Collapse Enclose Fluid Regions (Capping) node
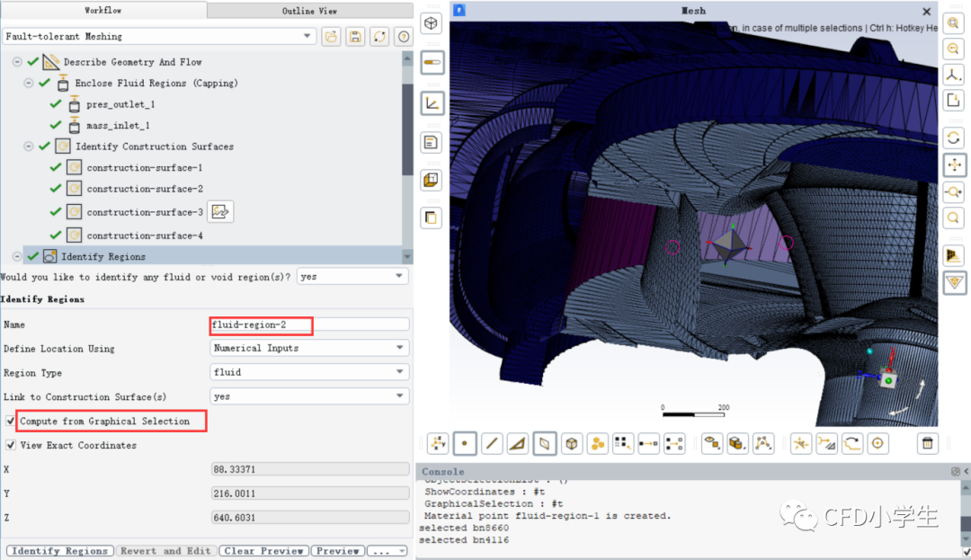 29,83
